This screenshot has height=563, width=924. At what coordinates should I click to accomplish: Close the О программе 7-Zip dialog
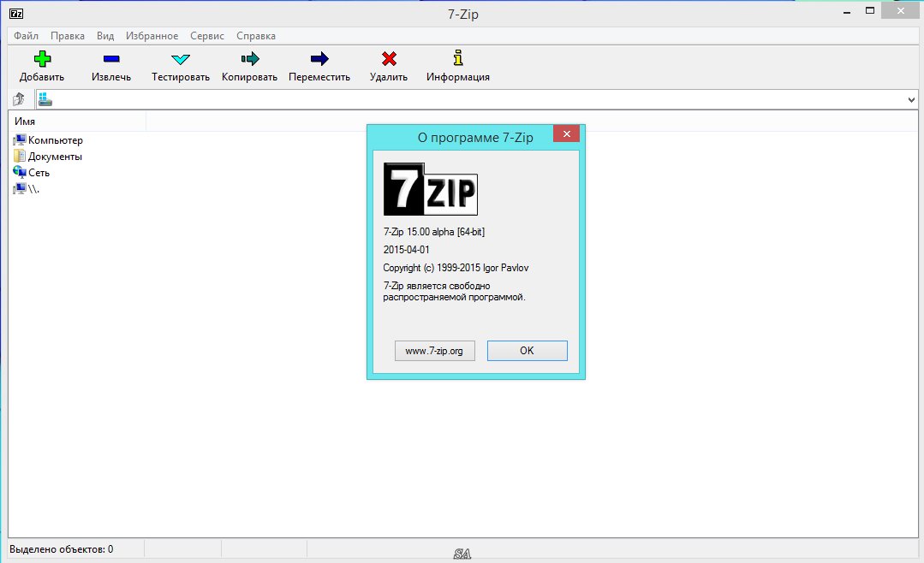pyautogui.click(x=566, y=134)
